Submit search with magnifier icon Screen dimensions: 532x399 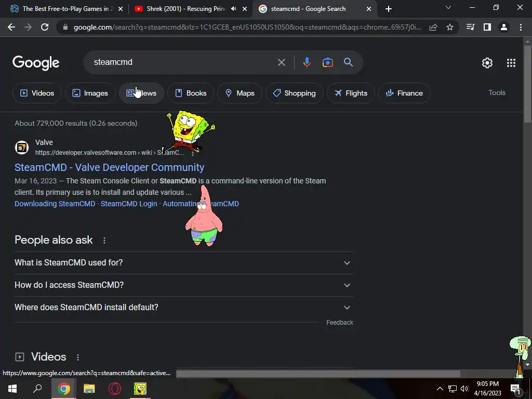pyautogui.click(x=349, y=62)
